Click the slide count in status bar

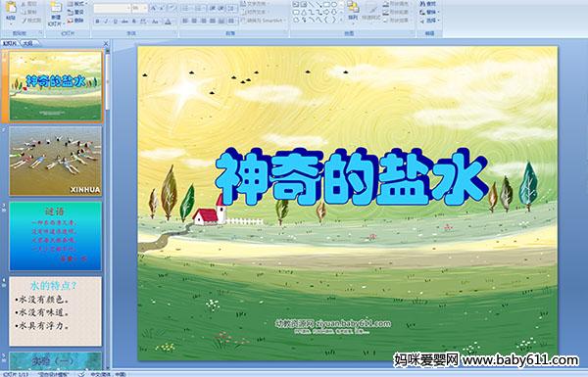[16, 374]
